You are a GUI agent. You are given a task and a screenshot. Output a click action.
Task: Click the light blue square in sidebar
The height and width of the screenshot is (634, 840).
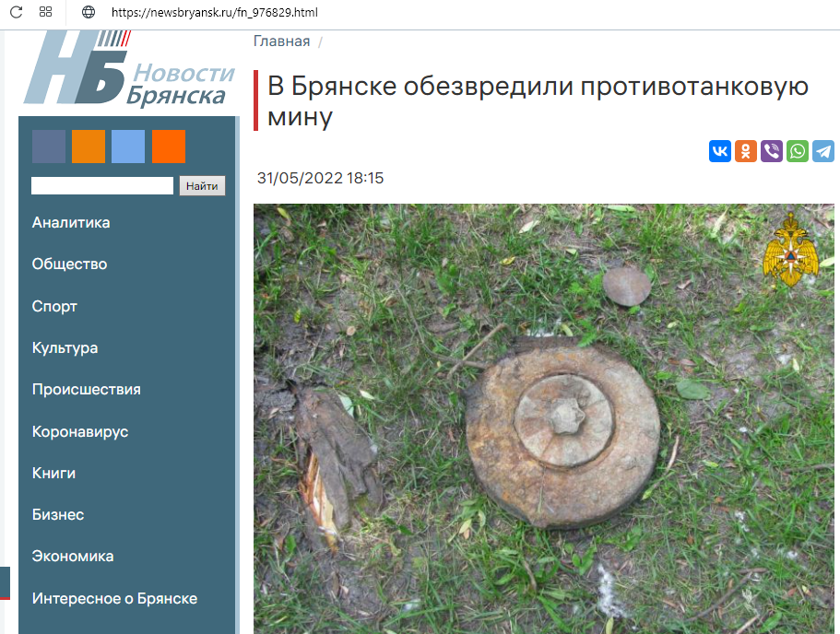tap(128, 147)
